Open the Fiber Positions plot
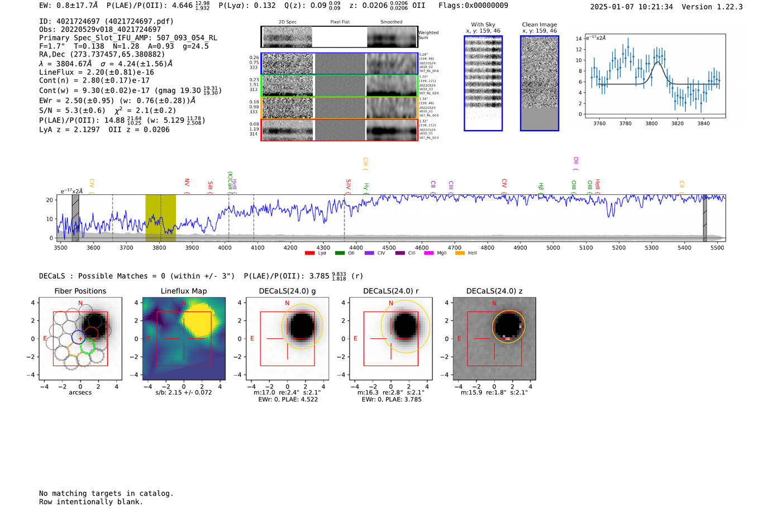The image size is (782, 532). coord(80,339)
